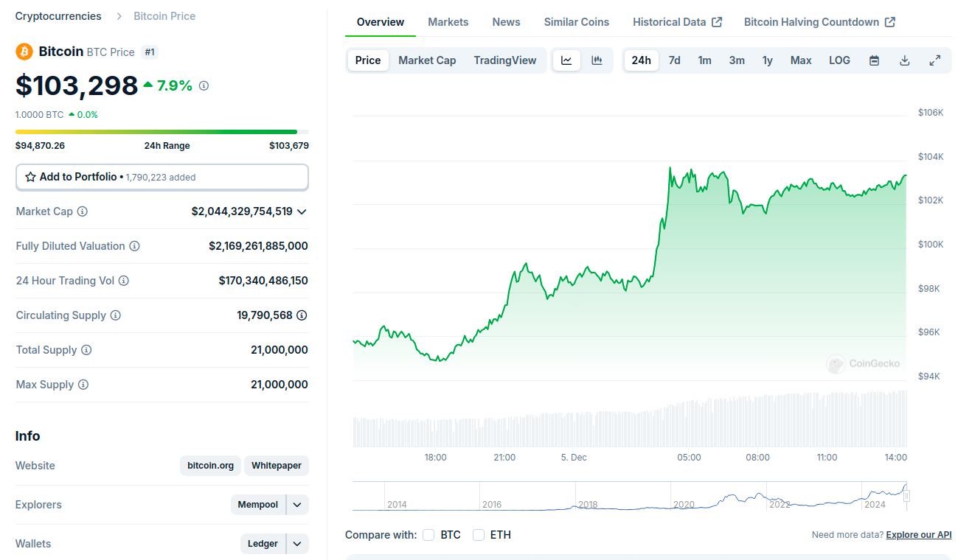Go to Cryptocurrencies breadcrumb
The width and height of the screenshot is (972, 560).
[x=58, y=16]
